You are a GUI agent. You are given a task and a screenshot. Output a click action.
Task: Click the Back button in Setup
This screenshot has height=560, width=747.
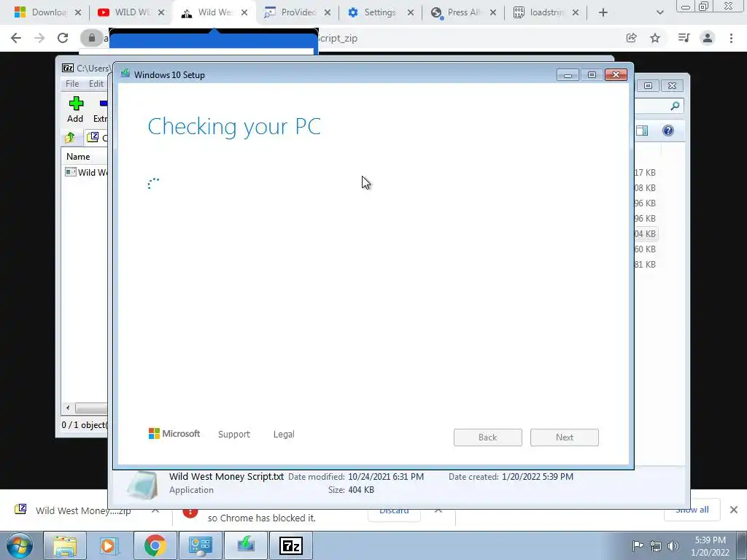(x=488, y=437)
